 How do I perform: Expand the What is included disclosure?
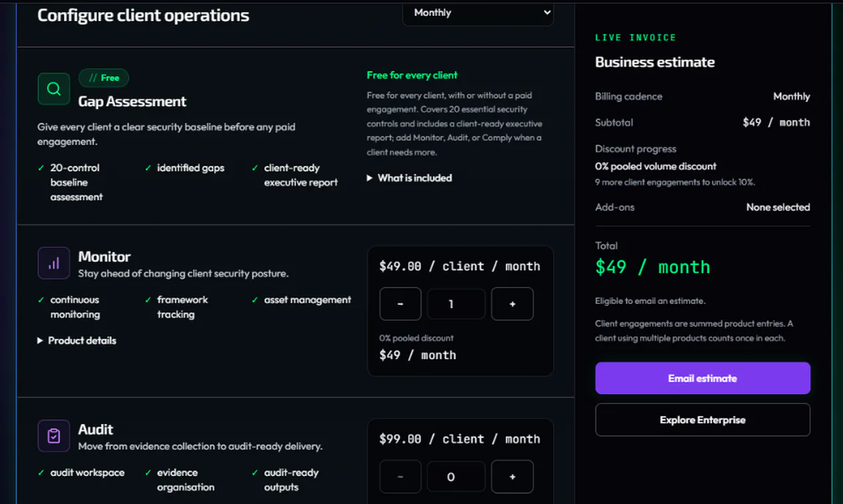pos(410,178)
